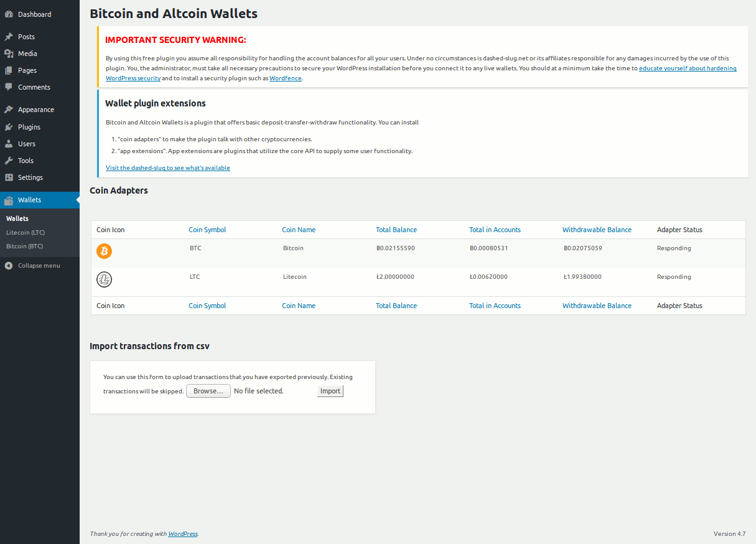Click the Dashboard gauge icon
The image size is (756, 544).
[x=9, y=14]
